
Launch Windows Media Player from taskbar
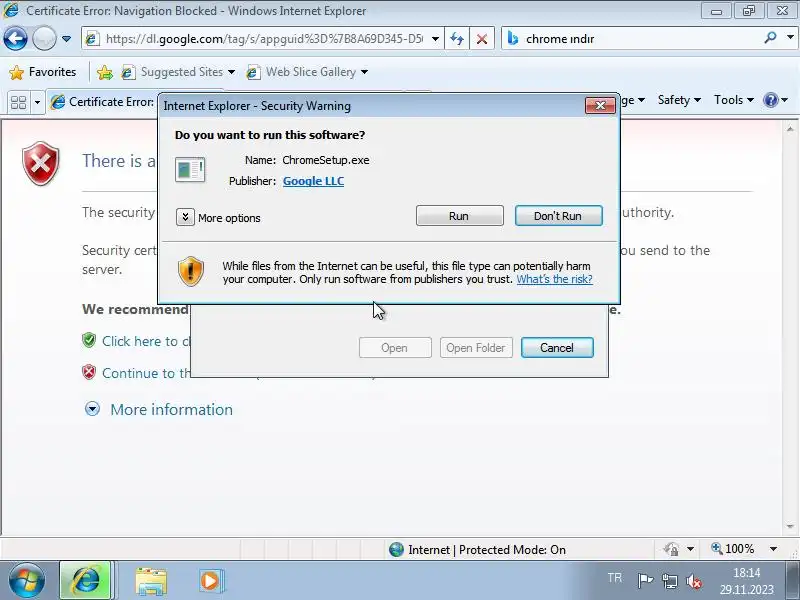click(x=210, y=581)
